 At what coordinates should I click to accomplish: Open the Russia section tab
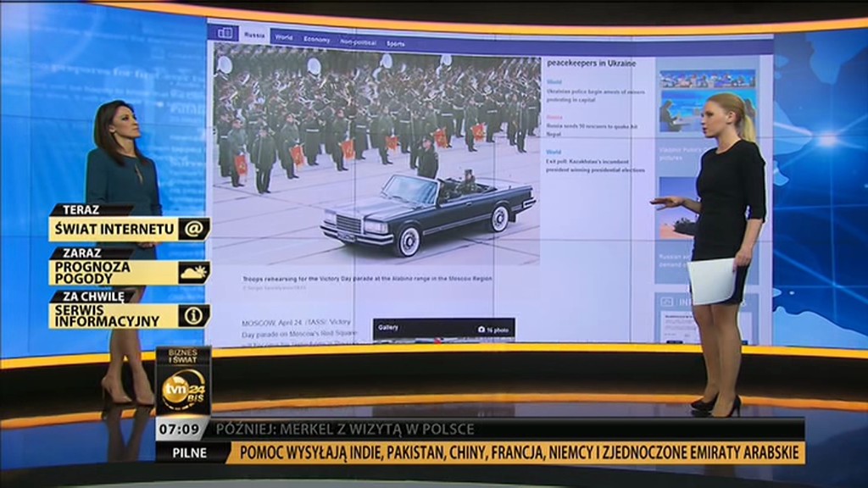[x=254, y=34]
